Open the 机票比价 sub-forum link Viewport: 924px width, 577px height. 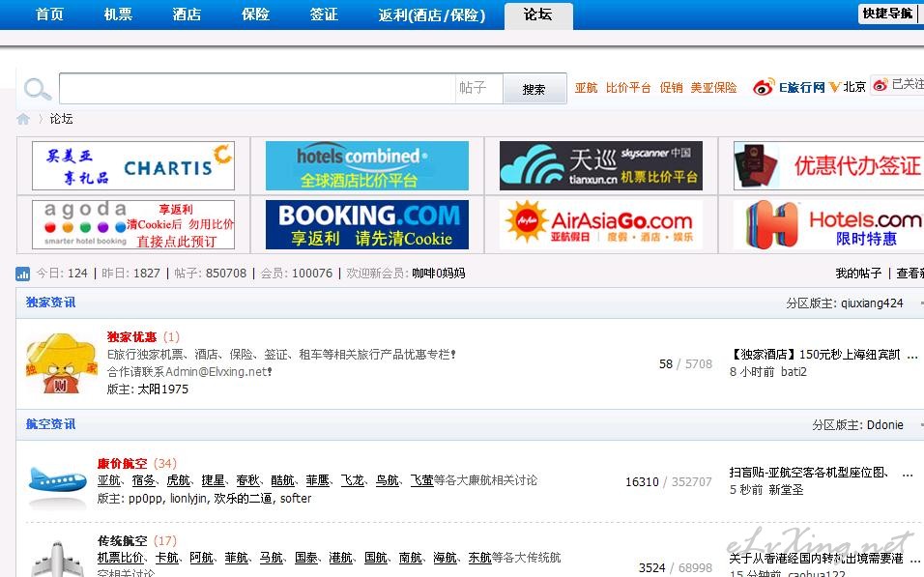click(x=121, y=558)
